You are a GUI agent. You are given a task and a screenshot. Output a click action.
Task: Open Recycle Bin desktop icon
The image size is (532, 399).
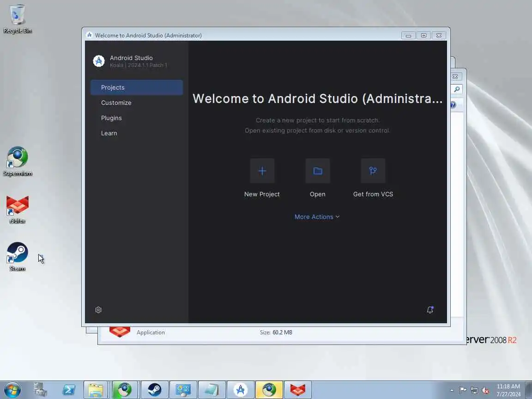pos(17,19)
